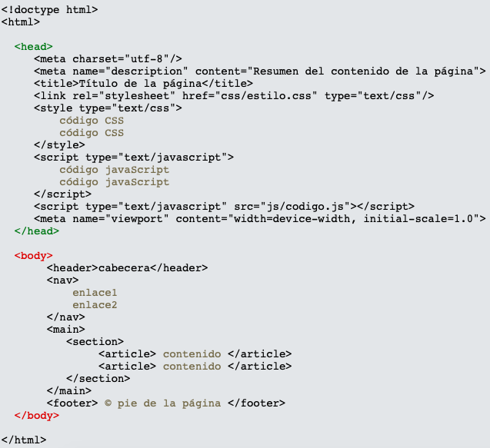Click the red opening body tag
This screenshot has height=448, width=490.
pos(33,256)
